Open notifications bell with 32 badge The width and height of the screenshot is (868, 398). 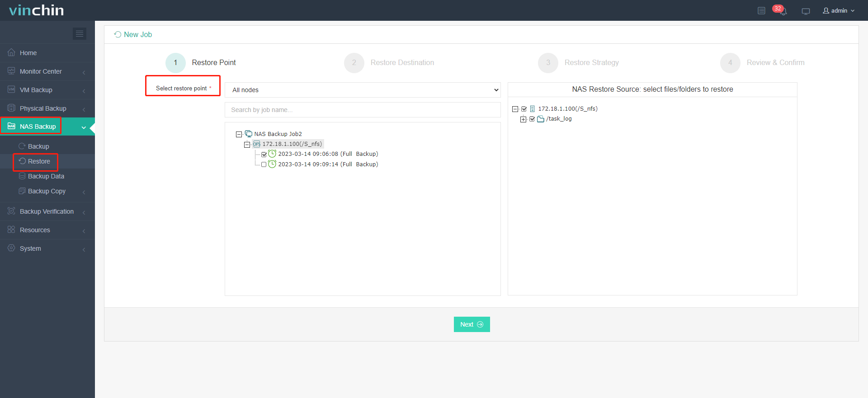781,10
